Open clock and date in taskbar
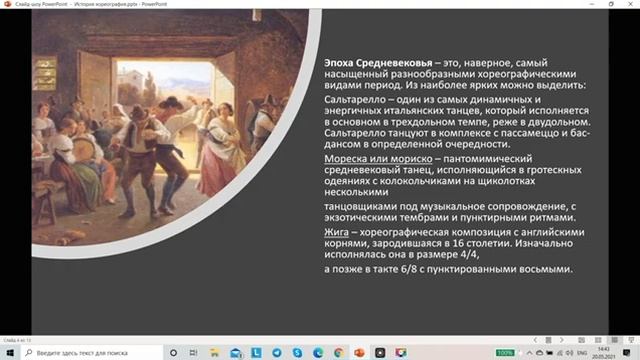The height and width of the screenshot is (360, 640). pos(604,353)
